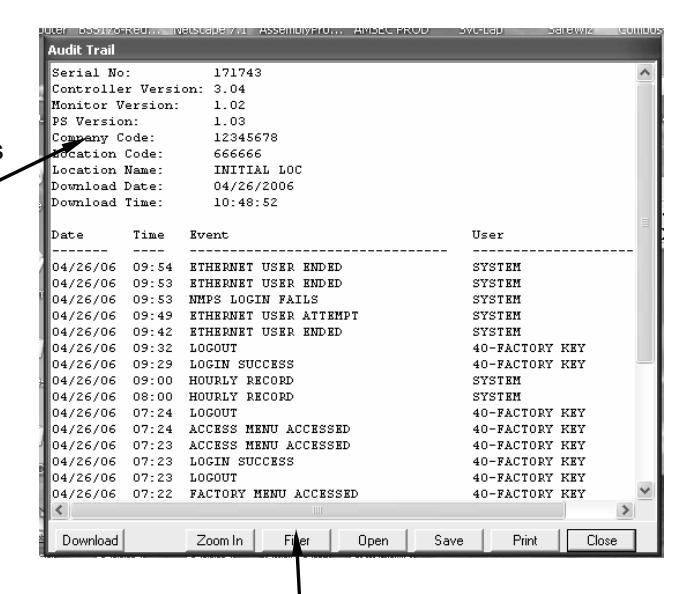Click the Date column header
Screen dimensions: 691x594
[x=67, y=235]
